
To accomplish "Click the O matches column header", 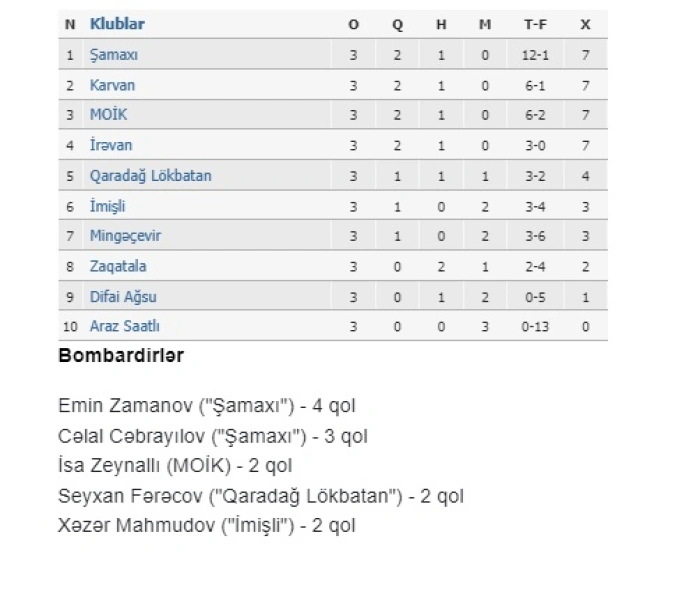I will point(353,23).
